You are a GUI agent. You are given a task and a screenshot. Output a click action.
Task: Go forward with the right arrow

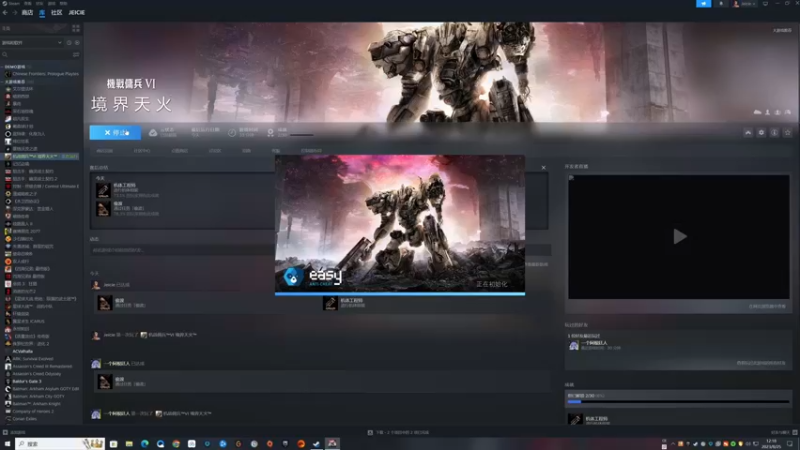[14, 13]
